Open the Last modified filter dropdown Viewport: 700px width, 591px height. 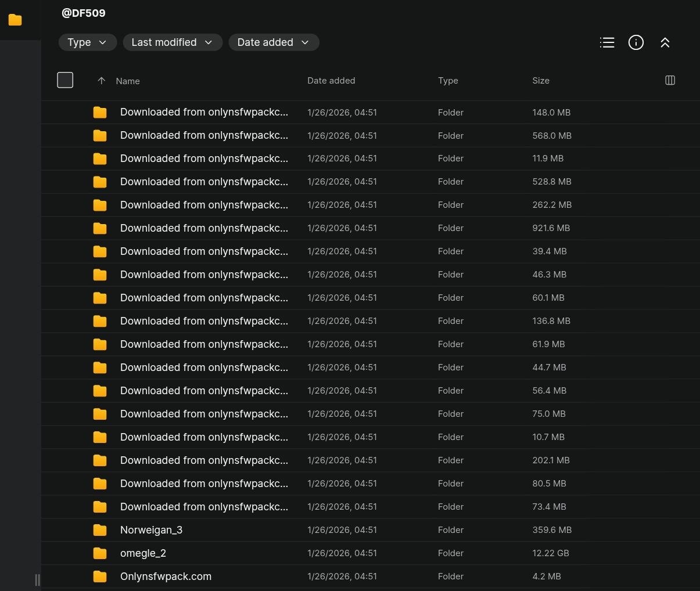[172, 42]
